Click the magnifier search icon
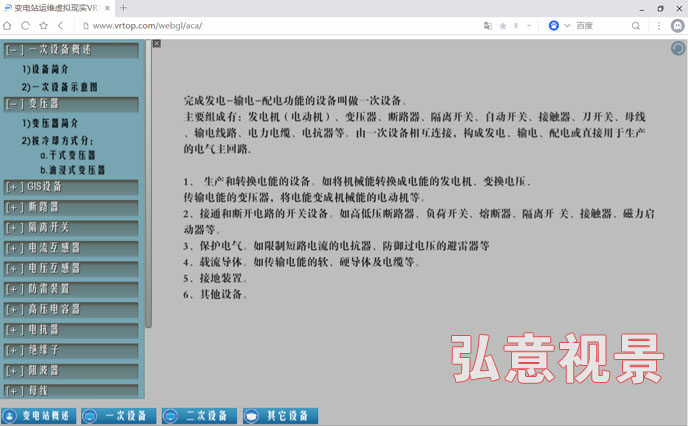688x426 pixels. 635,26
